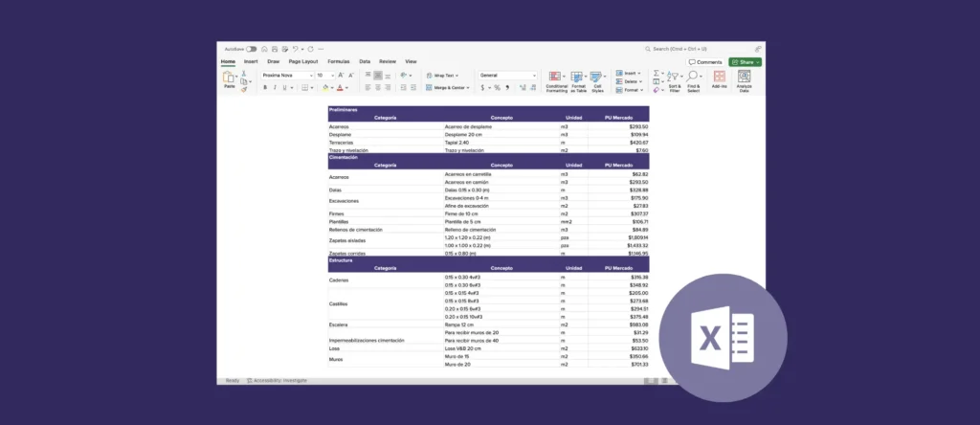Click the green Share button
Image resolution: width=980 pixels, height=425 pixels.
[x=746, y=61]
